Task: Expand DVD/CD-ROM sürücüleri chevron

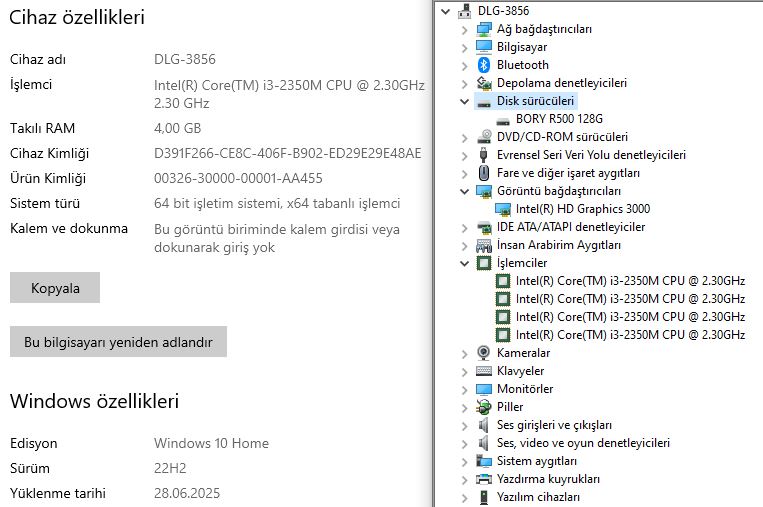Action: tap(465, 138)
